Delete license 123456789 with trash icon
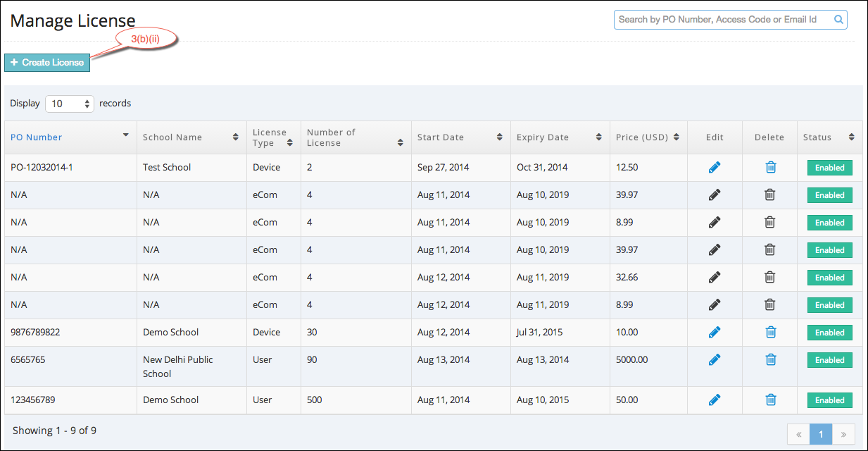 tap(771, 400)
